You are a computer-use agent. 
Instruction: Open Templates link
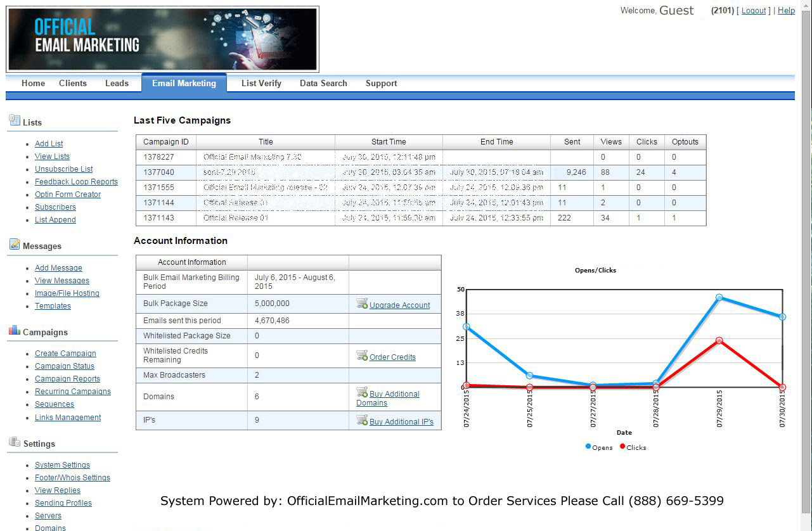[53, 306]
